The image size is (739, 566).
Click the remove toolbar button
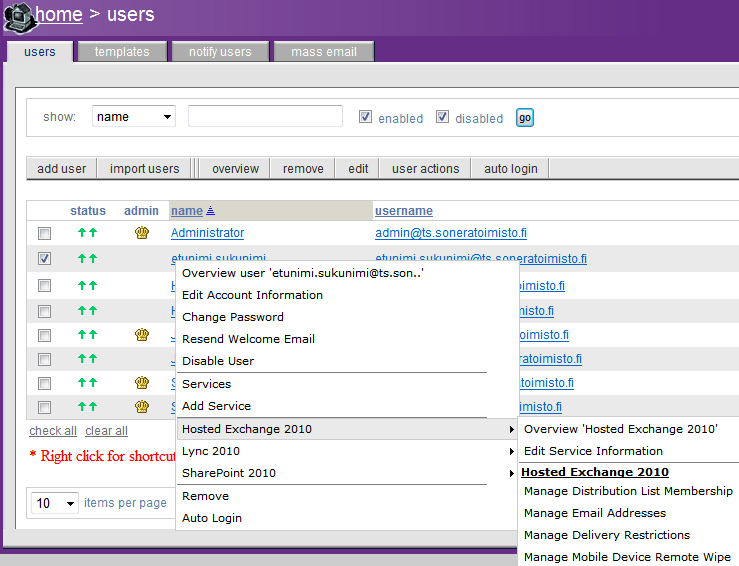pos(303,169)
